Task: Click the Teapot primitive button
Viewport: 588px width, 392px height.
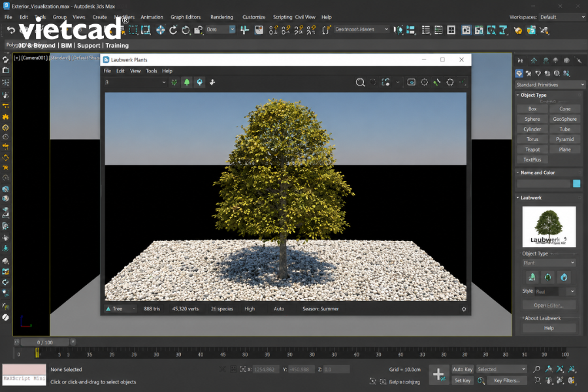Action: [x=532, y=150]
